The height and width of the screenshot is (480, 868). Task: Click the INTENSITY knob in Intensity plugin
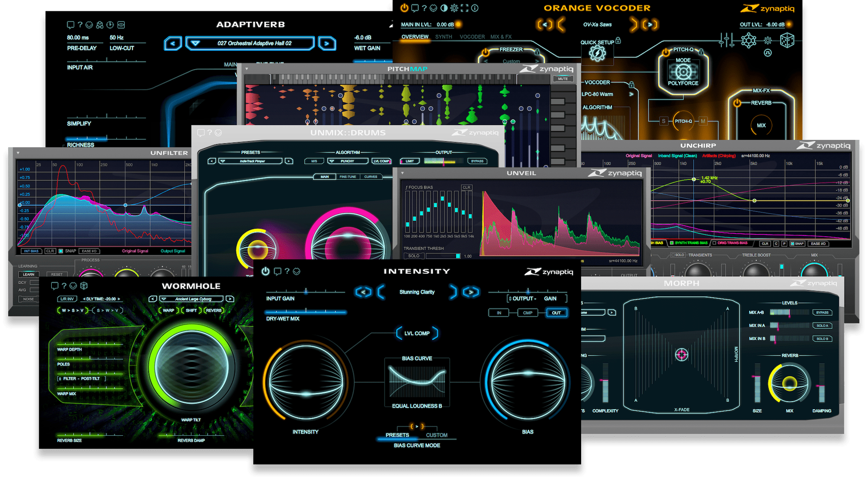[306, 382]
